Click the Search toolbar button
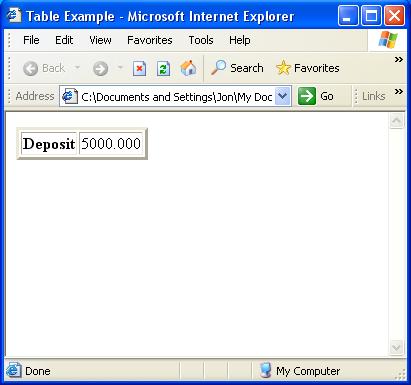 point(237,68)
